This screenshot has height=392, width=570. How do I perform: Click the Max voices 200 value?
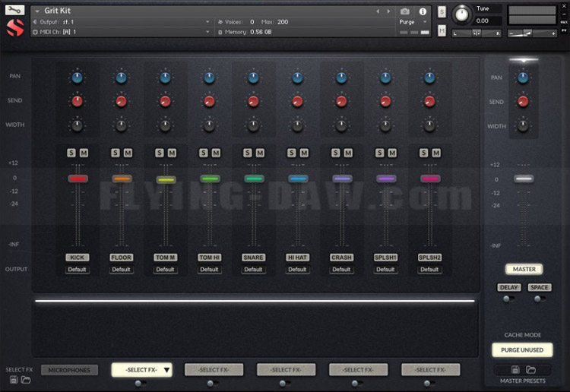tap(283, 22)
